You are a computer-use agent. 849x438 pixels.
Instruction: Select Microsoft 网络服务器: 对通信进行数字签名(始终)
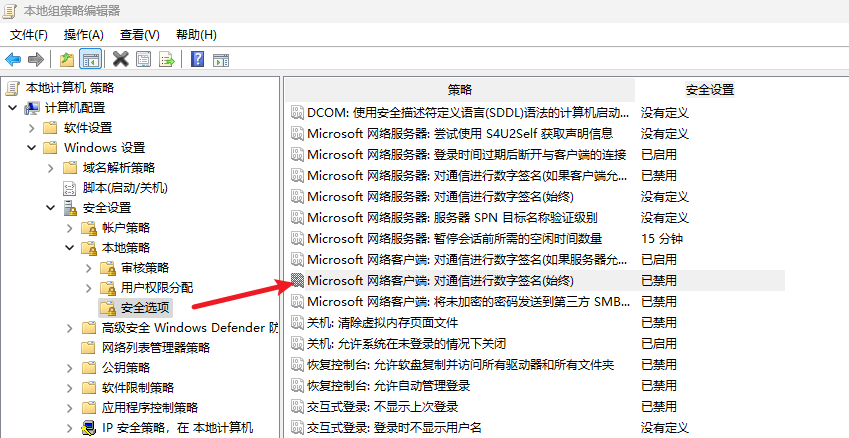[x=440, y=197]
